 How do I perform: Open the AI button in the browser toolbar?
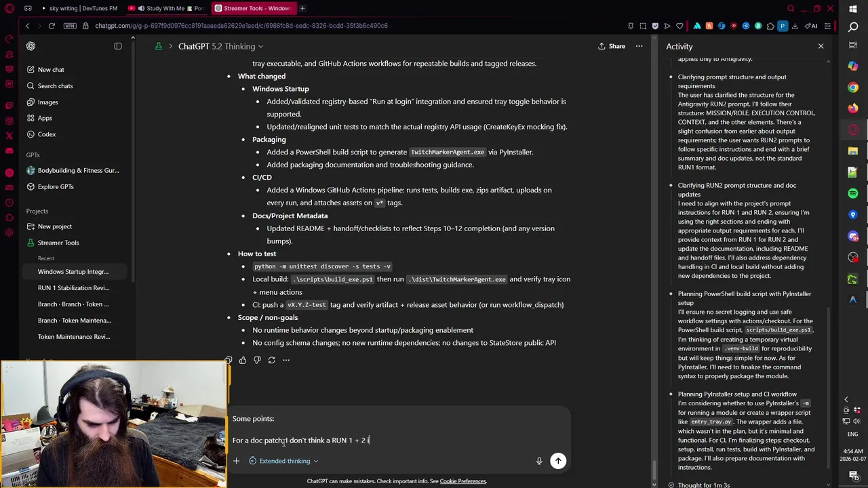click(x=811, y=26)
